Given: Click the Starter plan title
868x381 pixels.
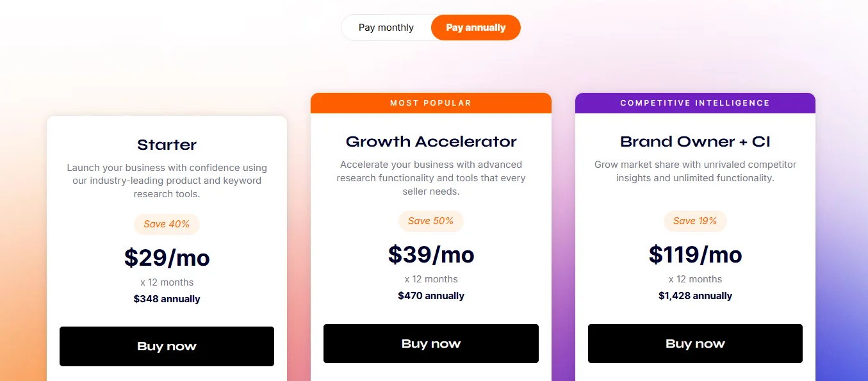Looking at the screenshot, I should pyautogui.click(x=167, y=145).
